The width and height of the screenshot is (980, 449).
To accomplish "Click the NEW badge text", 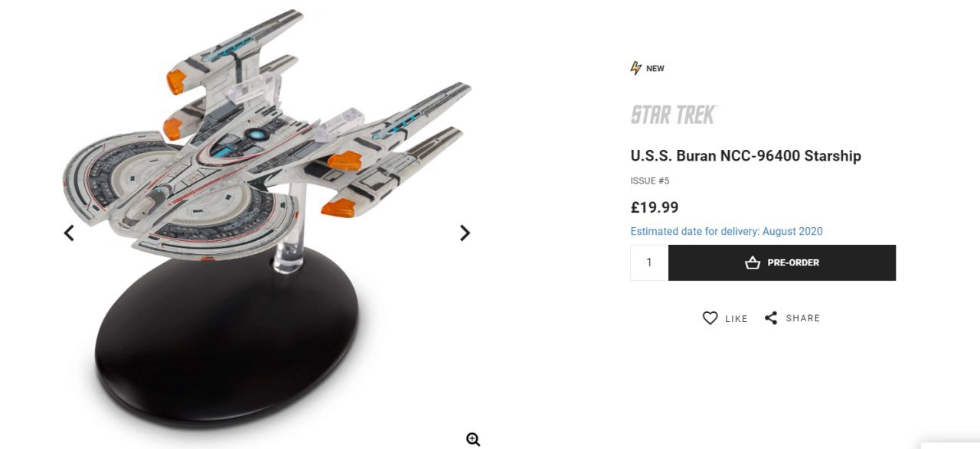I will point(655,69).
